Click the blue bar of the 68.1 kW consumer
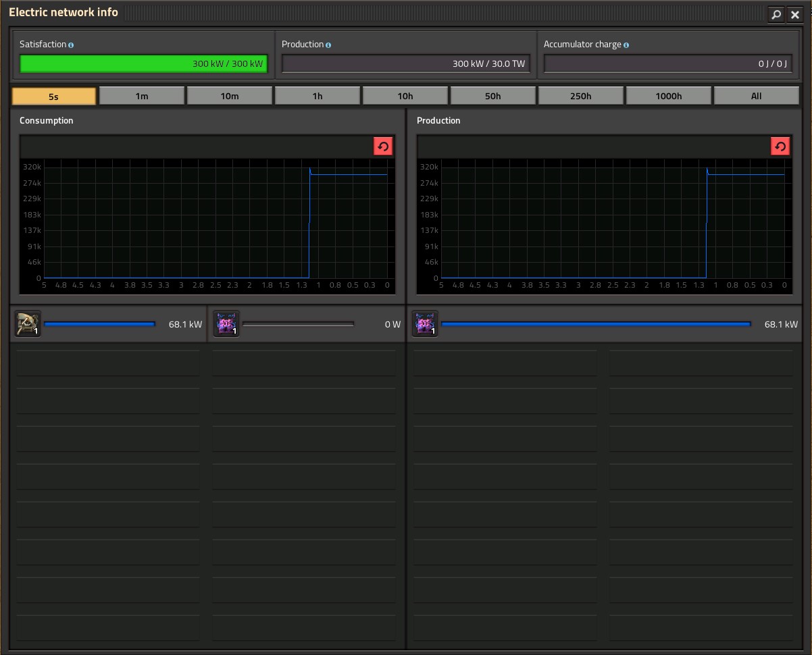The height and width of the screenshot is (655, 812). click(99, 324)
